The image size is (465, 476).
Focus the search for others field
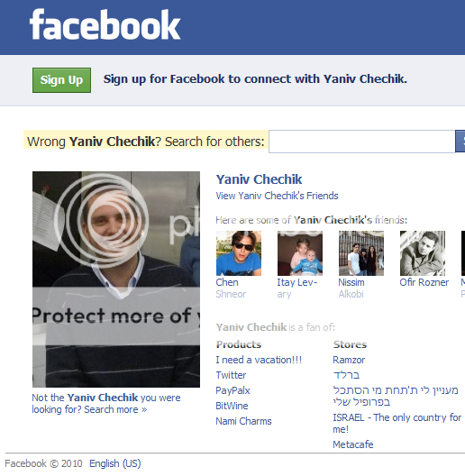tap(361, 142)
